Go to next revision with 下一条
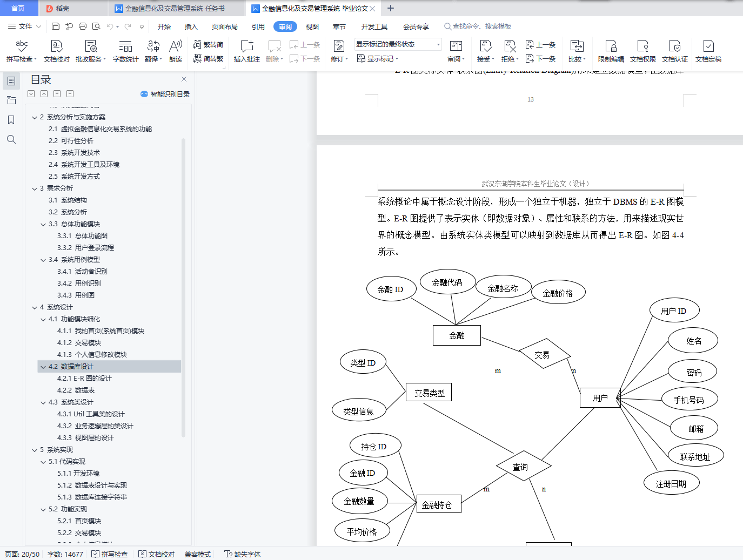Viewport: 743px width, 560px height. pos(541,58)
